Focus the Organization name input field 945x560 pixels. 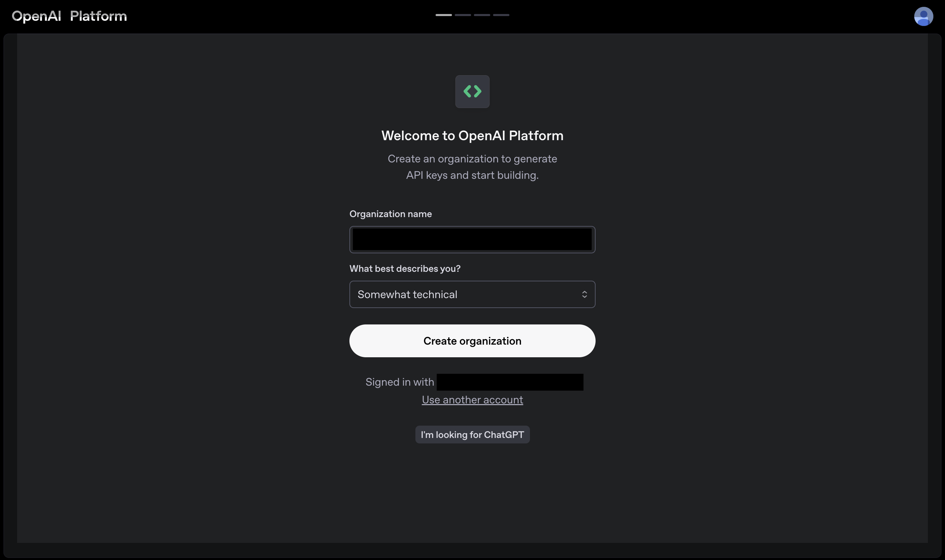tap(472, 240)
